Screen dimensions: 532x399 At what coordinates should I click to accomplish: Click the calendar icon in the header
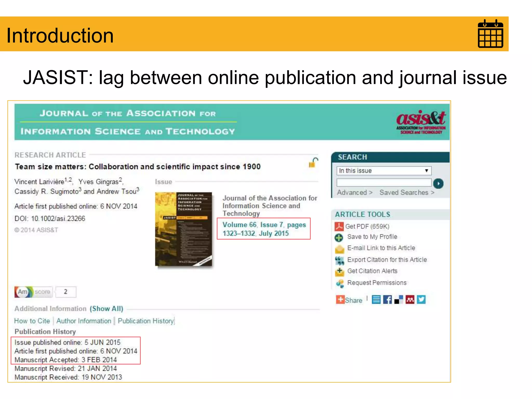tap(490, 34)
